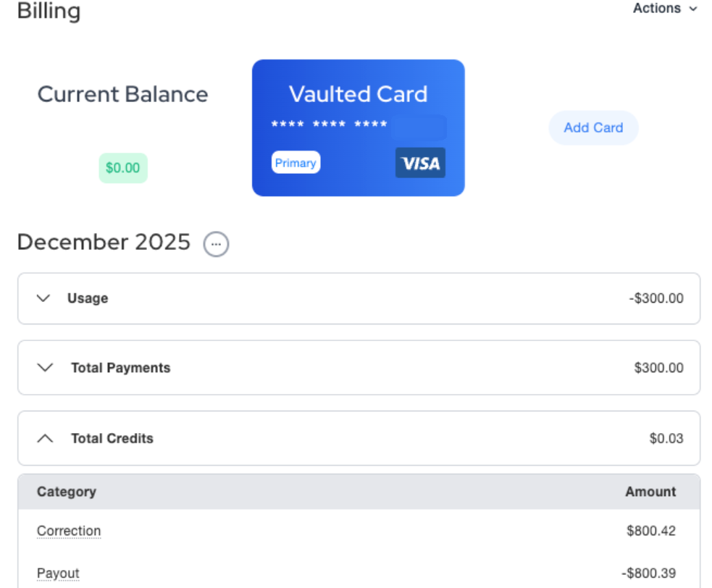Click the Usage row label
The height and width of the screenshot is (588, 712).
pos(88,298)
